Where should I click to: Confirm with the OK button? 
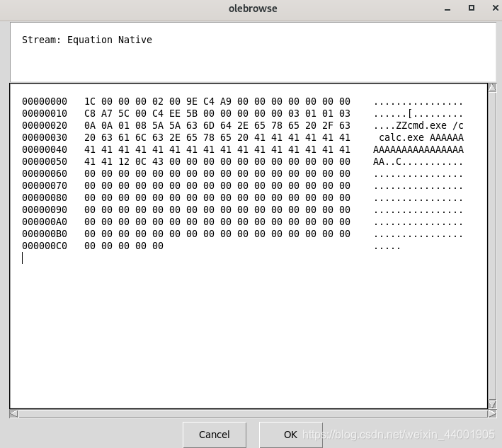290,435
